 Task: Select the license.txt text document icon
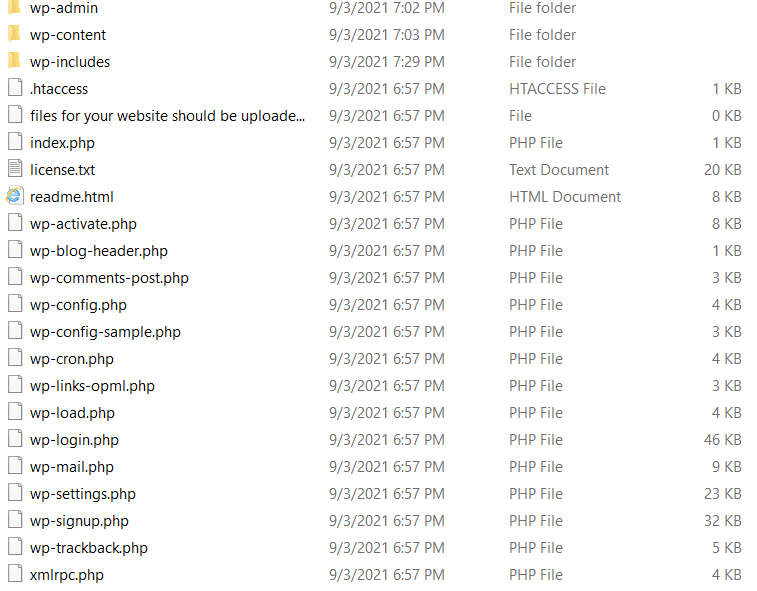click(15, 169)
